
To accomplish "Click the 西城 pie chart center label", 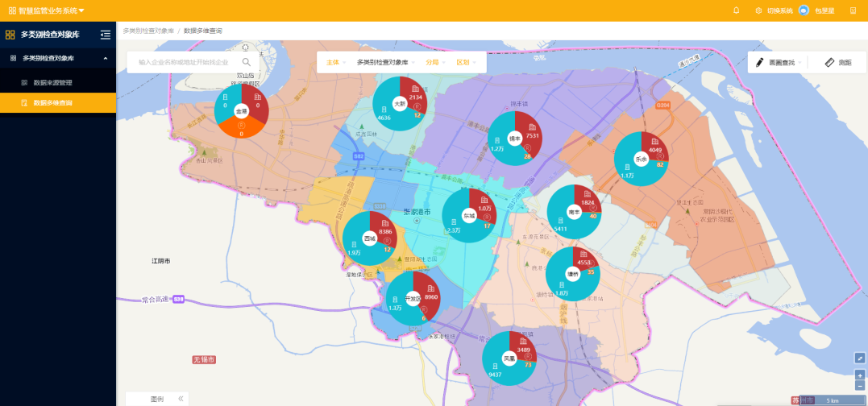I will point(370,238).
